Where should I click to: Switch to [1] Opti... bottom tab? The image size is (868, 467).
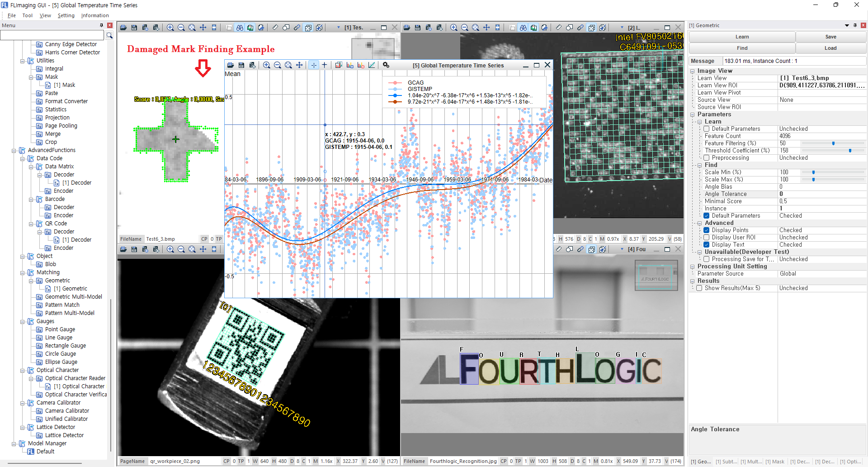pyautogui.click(x=851, y=462)
